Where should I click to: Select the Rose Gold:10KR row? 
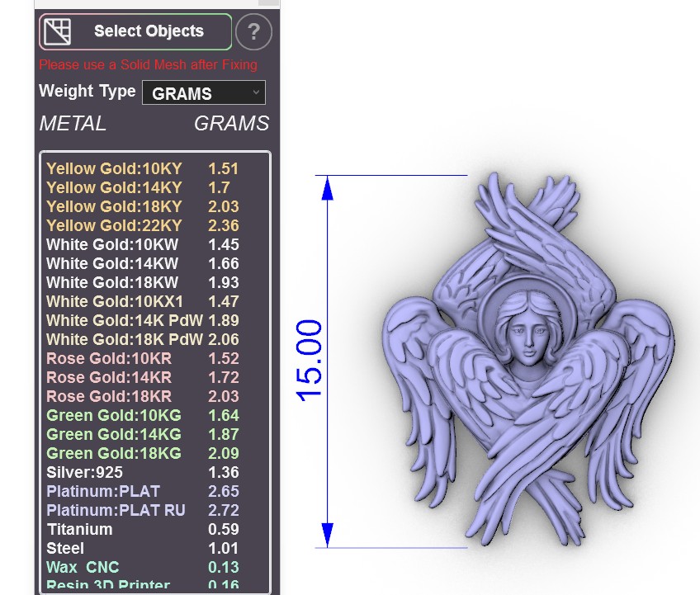coord(143,358)
